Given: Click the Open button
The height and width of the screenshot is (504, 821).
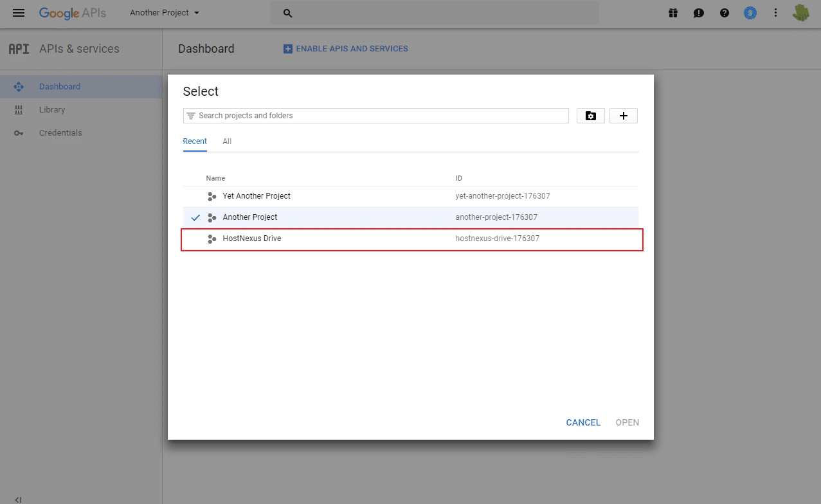Looking at the screenshot, I should 627,422.
